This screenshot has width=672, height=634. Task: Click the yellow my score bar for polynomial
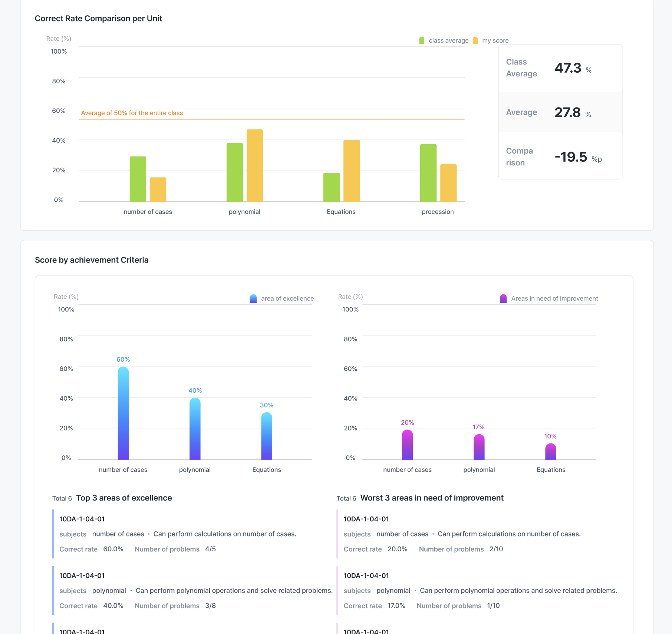pyautogui.click(x=255, y=166)
